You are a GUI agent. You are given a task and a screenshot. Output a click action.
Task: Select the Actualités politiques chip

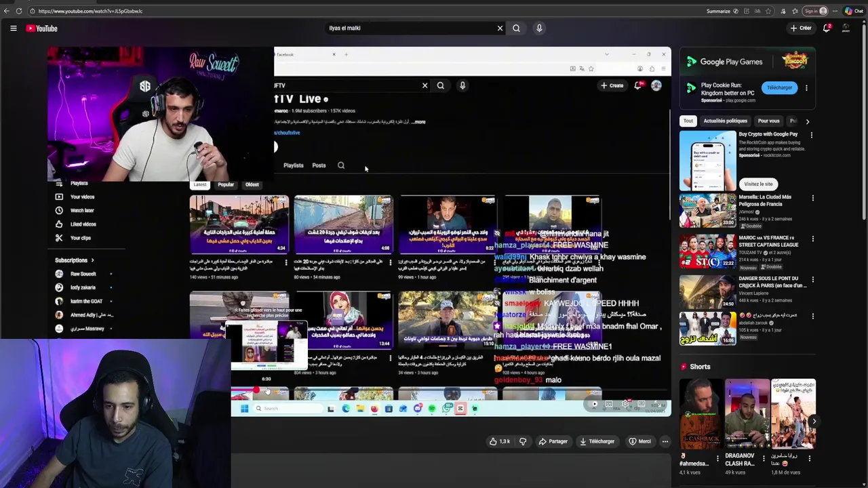(725, 121)
